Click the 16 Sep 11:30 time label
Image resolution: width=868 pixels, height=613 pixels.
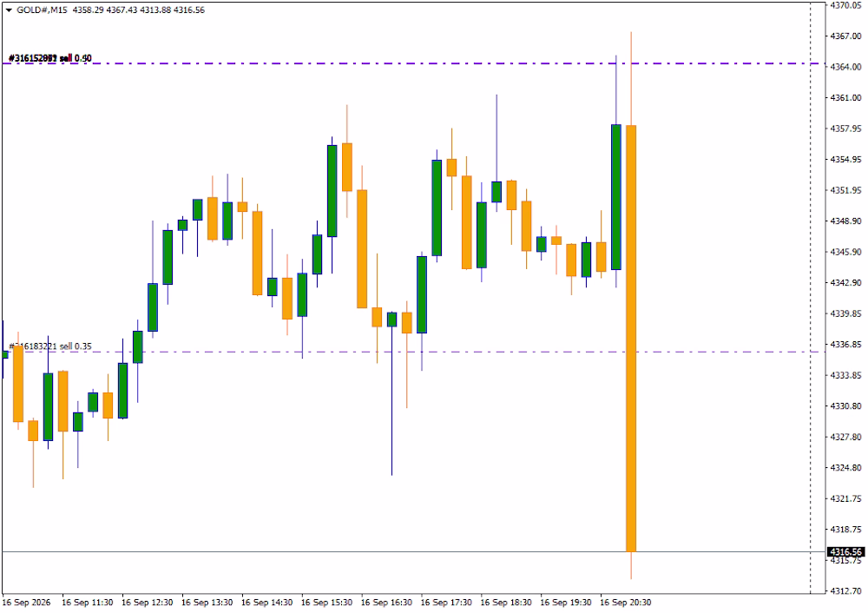[x=88, y=603]
